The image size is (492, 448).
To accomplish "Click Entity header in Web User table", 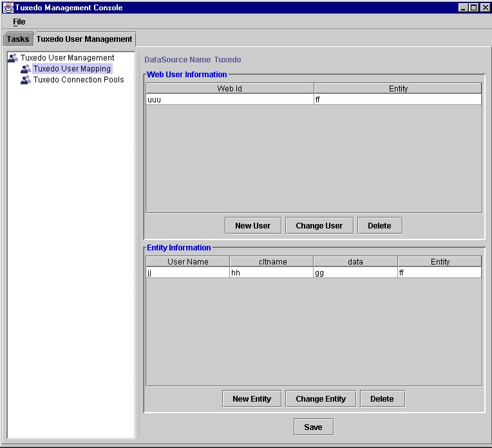I will click(x=398, y=88).
